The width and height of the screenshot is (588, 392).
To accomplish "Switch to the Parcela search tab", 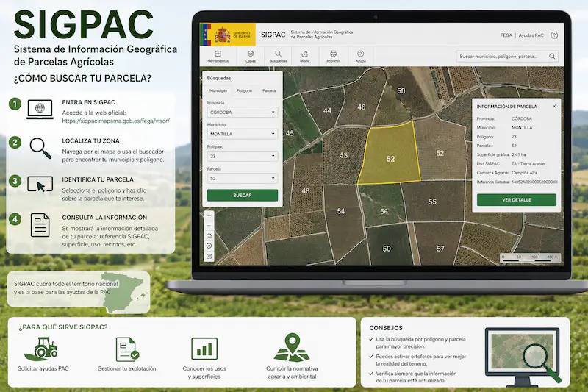I will coord(269,90).
